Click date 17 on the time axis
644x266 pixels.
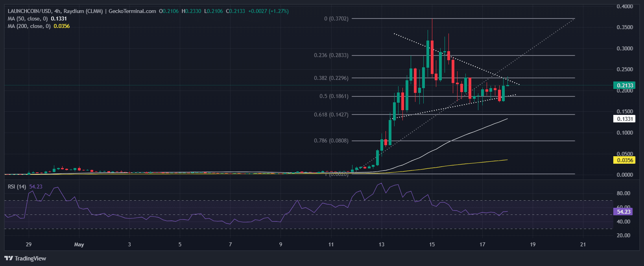coord(482,244)
